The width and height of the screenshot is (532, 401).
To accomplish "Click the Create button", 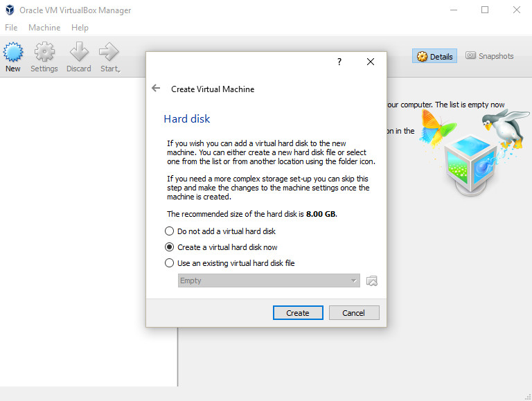I will tap(298, 313).
